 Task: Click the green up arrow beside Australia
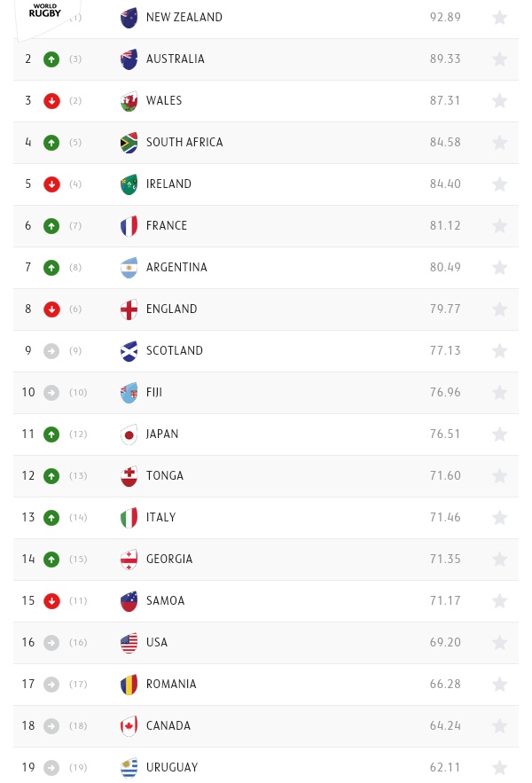(x=51, y=59)
